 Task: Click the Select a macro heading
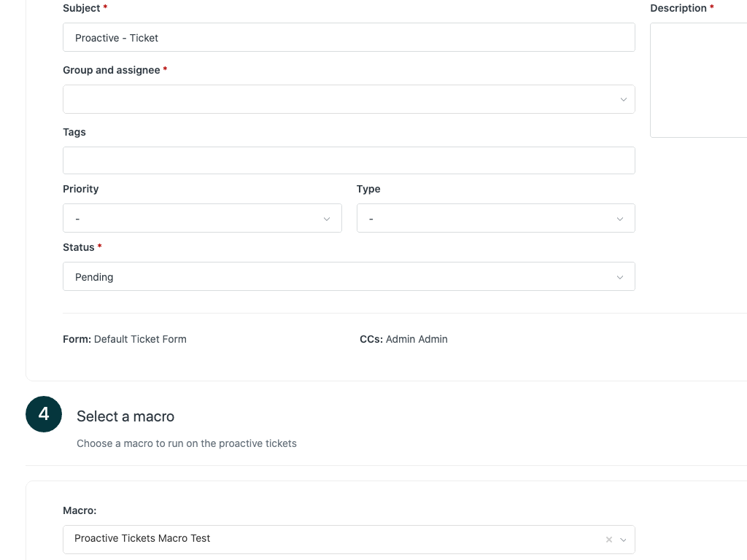tap(125, 416)
